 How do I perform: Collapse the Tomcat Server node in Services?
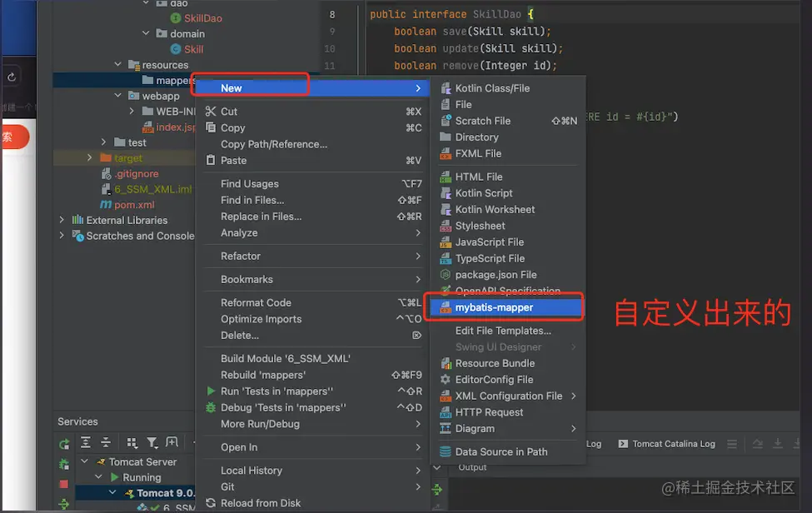[x=84, y=461]
